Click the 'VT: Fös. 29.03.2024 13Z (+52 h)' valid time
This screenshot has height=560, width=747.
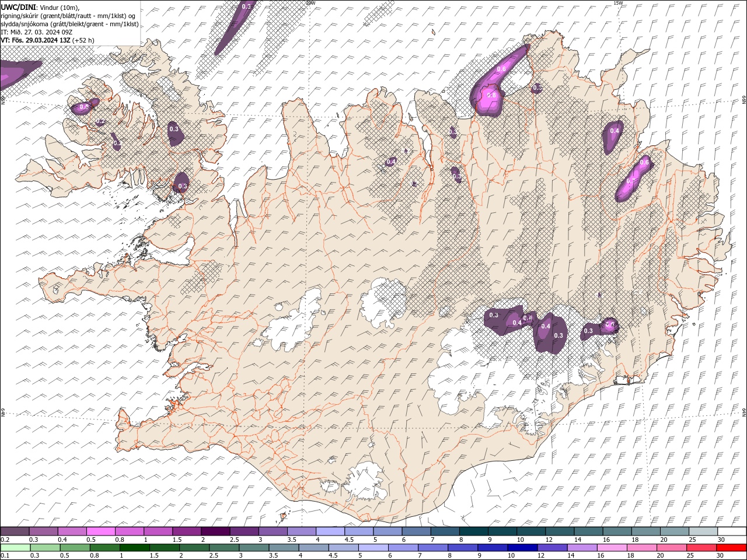[x=47, y=40]
